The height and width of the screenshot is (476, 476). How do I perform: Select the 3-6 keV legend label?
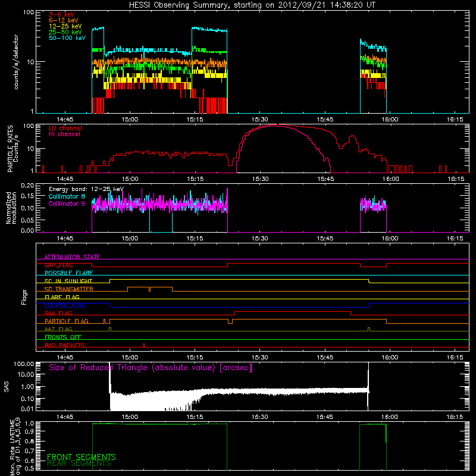(x=62, y=14)
